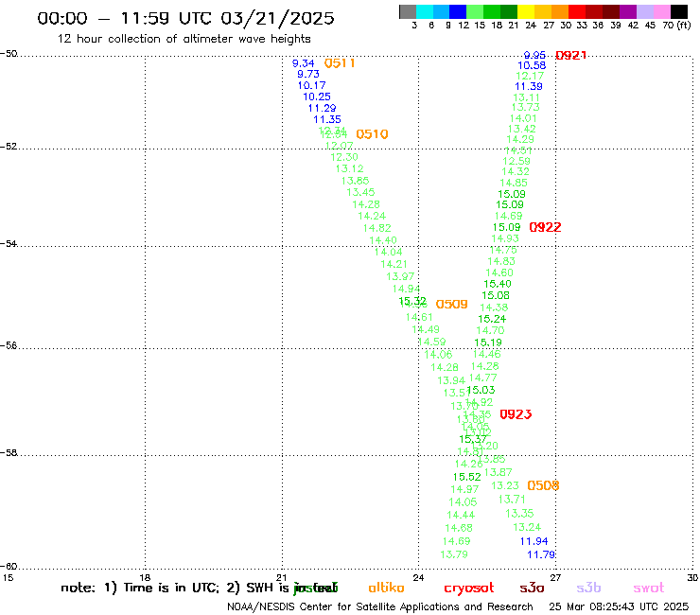Click the blue wave height value 11.39
The width and height of the screenshot is (700, 615).
coord(529,87)
